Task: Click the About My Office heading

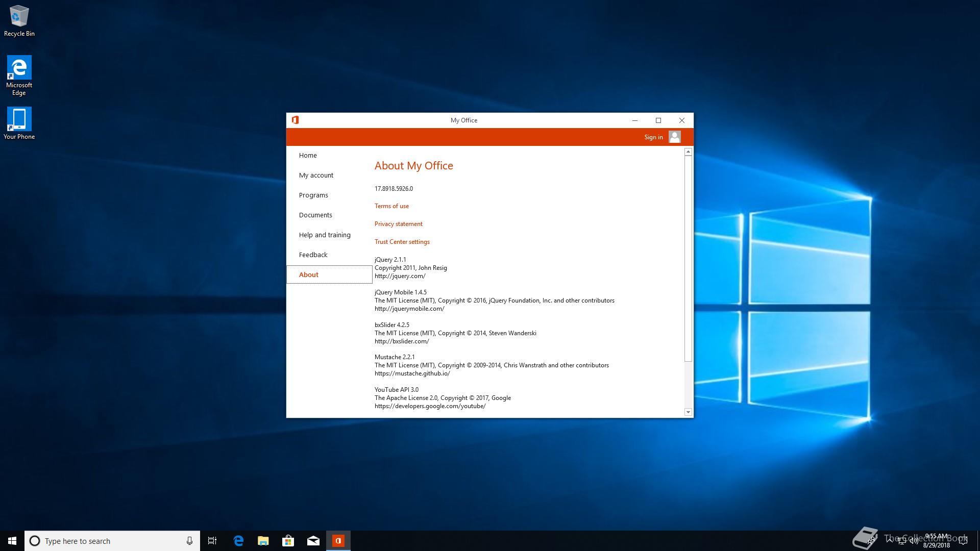Action: [414, 166]
